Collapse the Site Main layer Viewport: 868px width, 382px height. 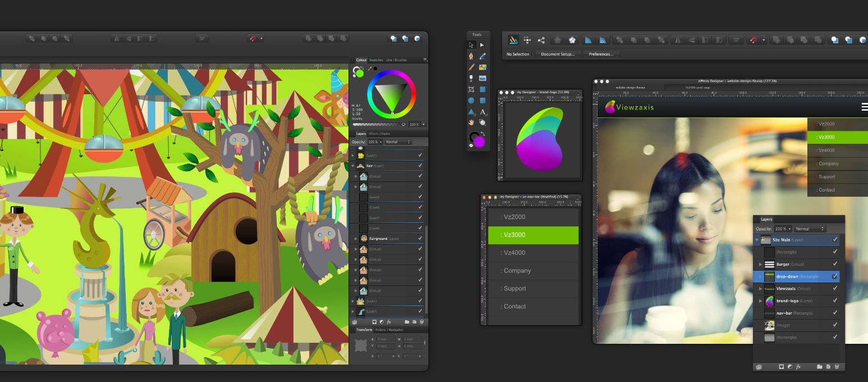click(757, 240)
